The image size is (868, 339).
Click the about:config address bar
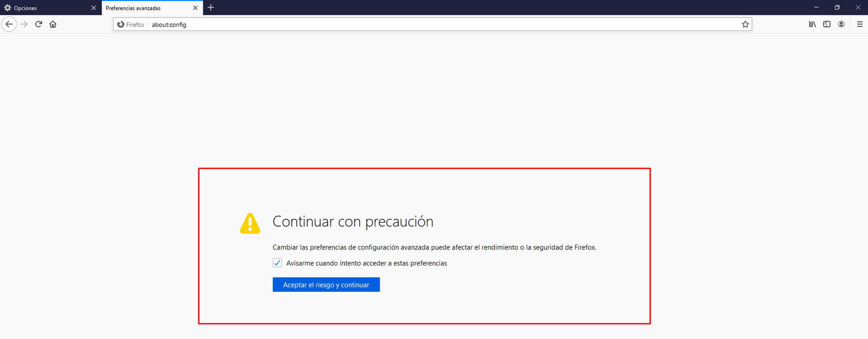[x=434, y=24]
